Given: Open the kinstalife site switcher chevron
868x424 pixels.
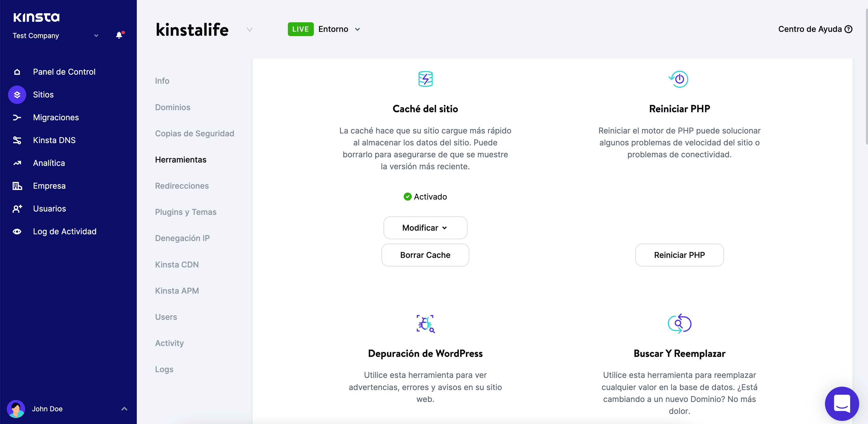Looking at the screenshot, I should (x=249, y=30).
